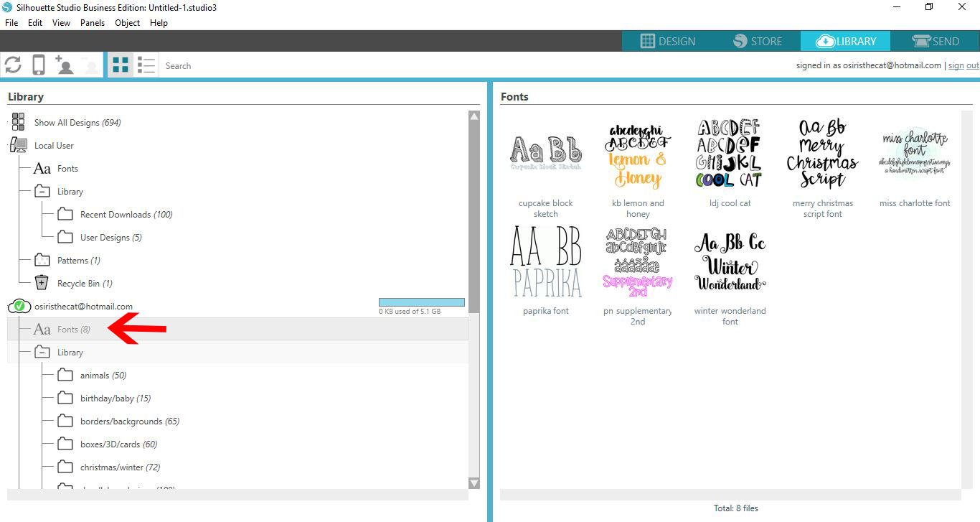
Task: Open the DESIGN tab
Action: pyautogui.click(x=667, y=41)
